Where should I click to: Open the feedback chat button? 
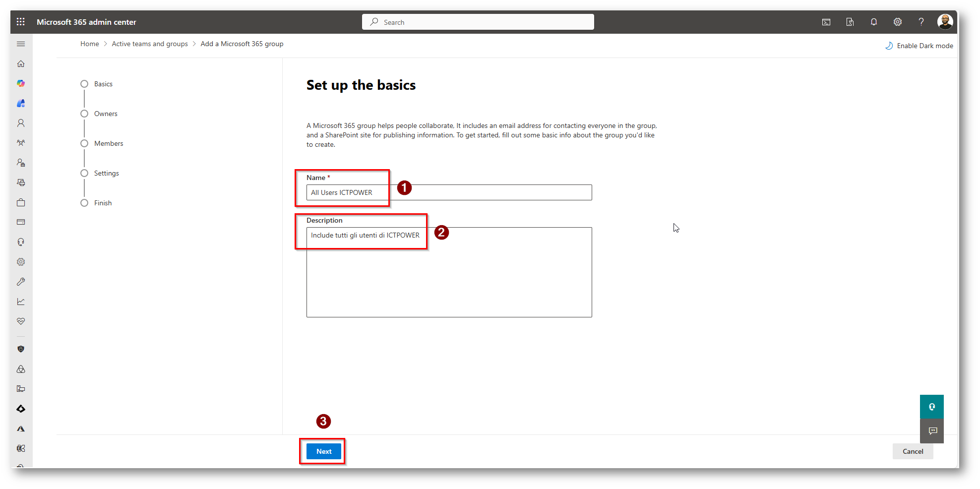932,431
